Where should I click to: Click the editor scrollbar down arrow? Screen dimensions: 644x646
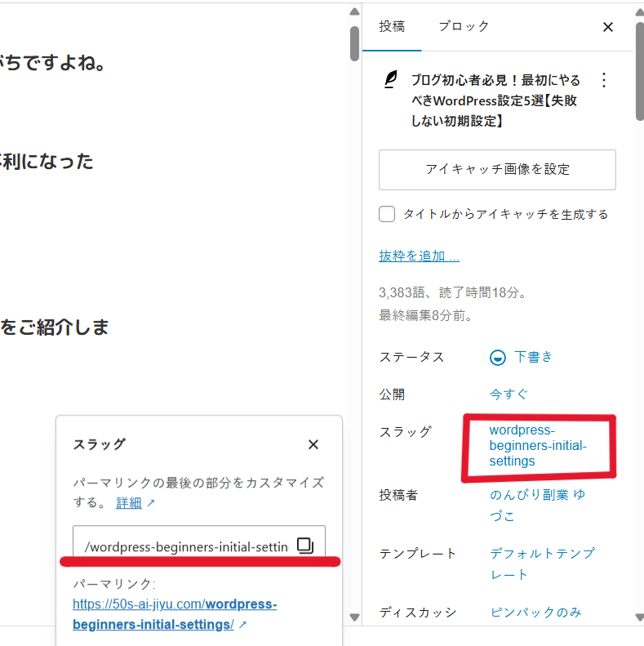click(x=354, y=617)
